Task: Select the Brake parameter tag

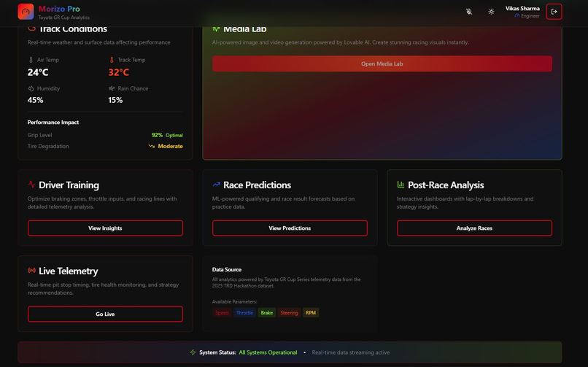Action: (x=266, y=313)
